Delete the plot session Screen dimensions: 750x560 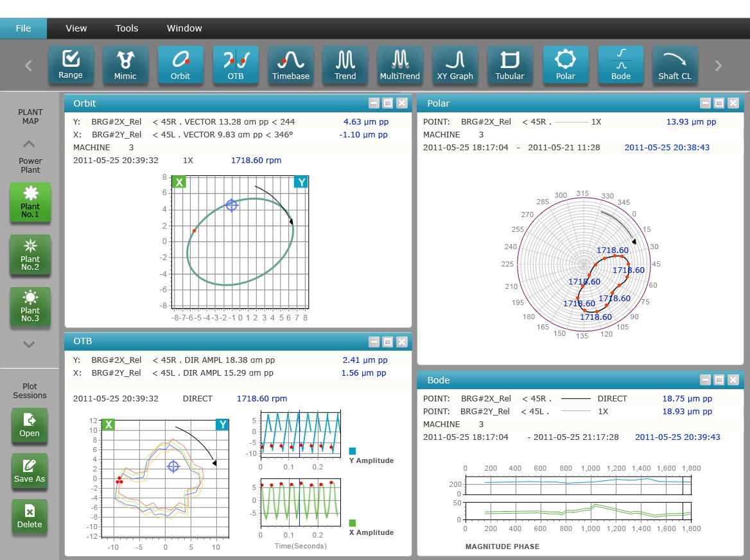[30, 516]
